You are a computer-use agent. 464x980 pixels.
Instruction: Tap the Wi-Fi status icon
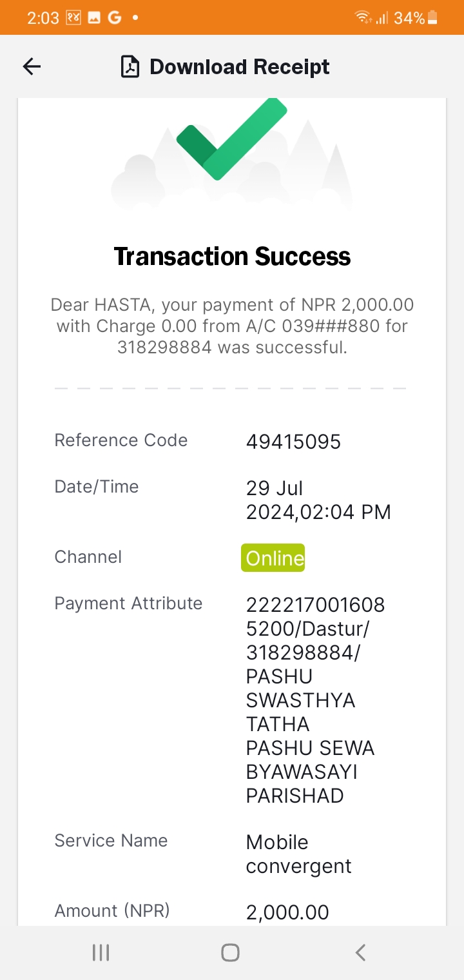[363, 18]
